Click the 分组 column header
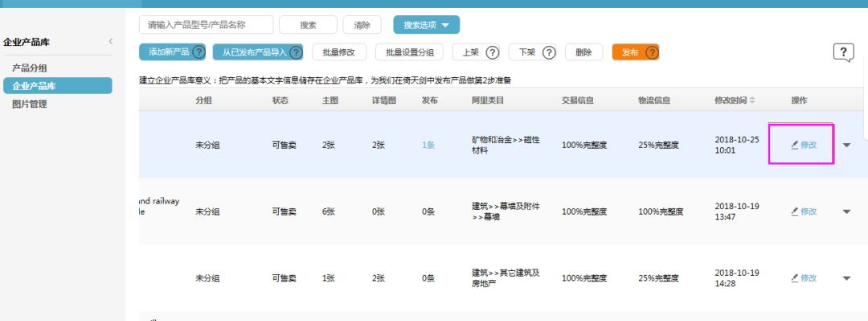868x321 pixels. 203,101
